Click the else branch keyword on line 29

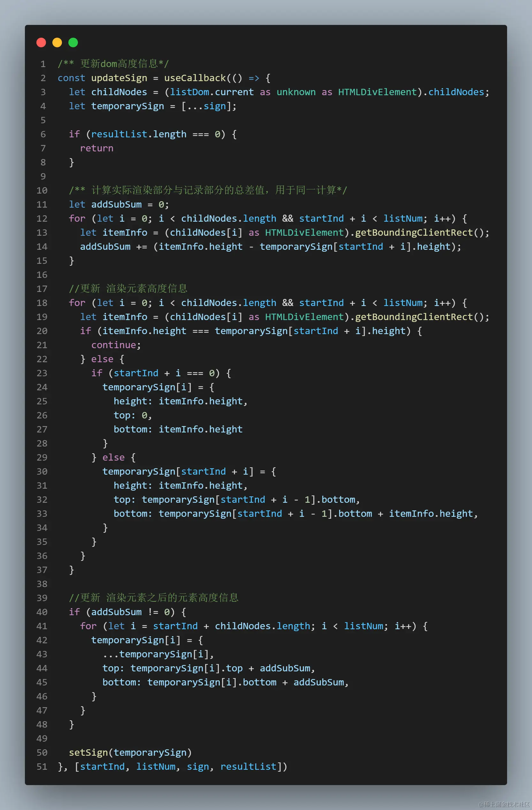113,457
